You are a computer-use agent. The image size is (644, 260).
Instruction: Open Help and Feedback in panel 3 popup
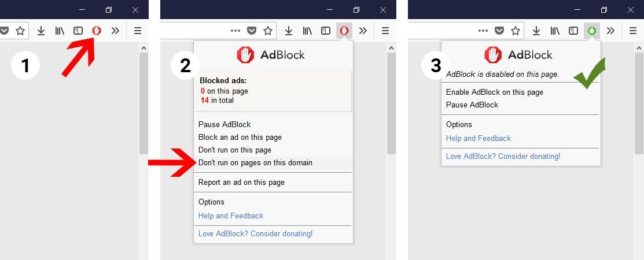tap(479, 138)
